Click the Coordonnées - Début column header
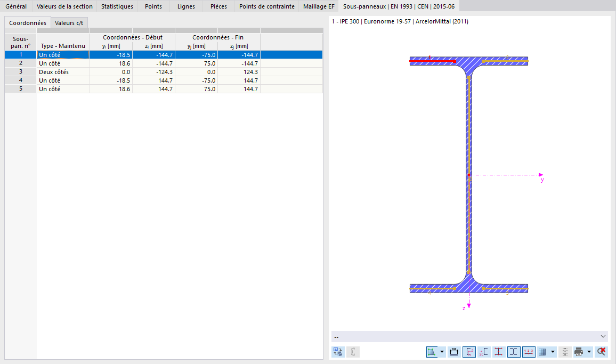The height and width of the screenshot is (364, 616). 132,37
